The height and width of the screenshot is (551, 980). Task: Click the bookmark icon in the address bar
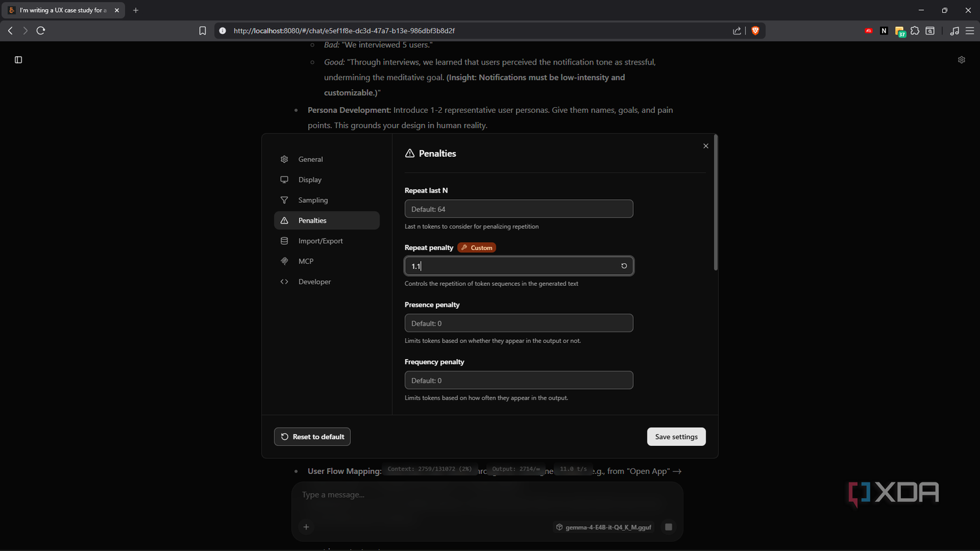tap(203, 31)
